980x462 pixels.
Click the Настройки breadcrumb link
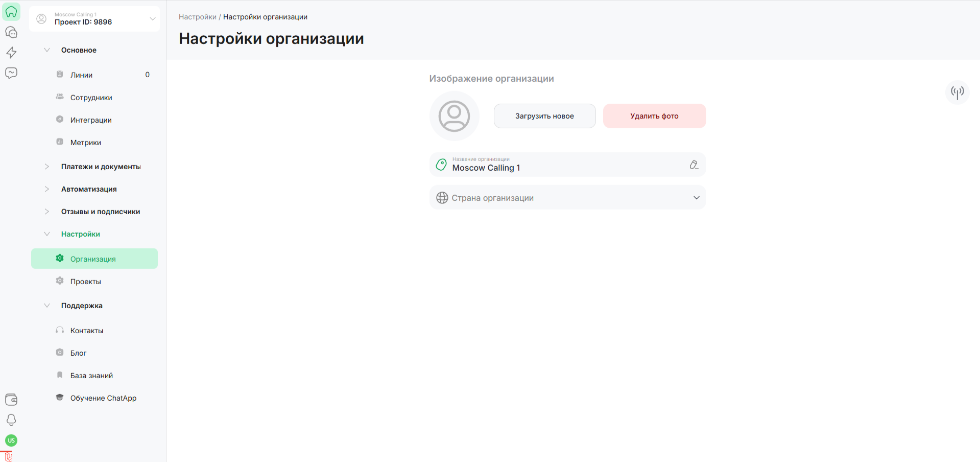tap(197, 17)
